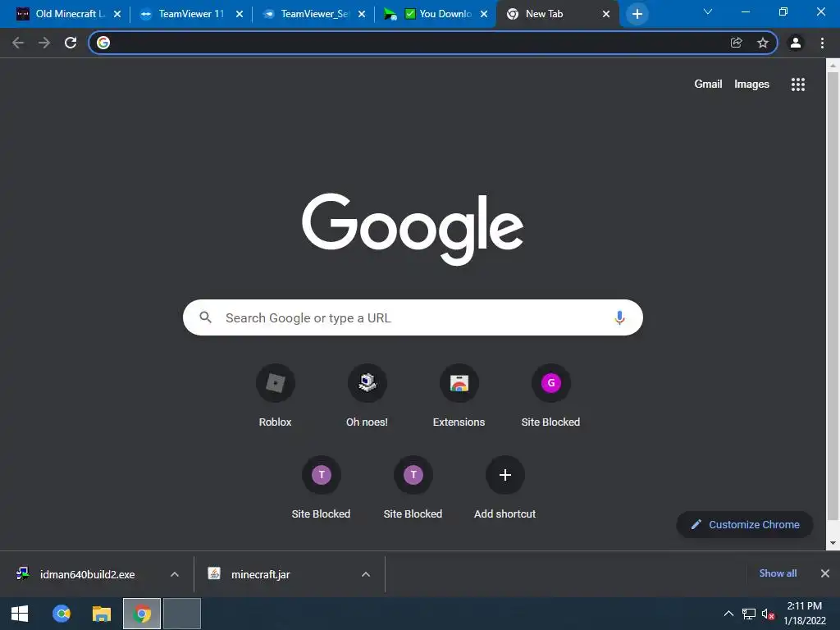Reload the current page
840x630 pixels.
click(x=71, y=43)
